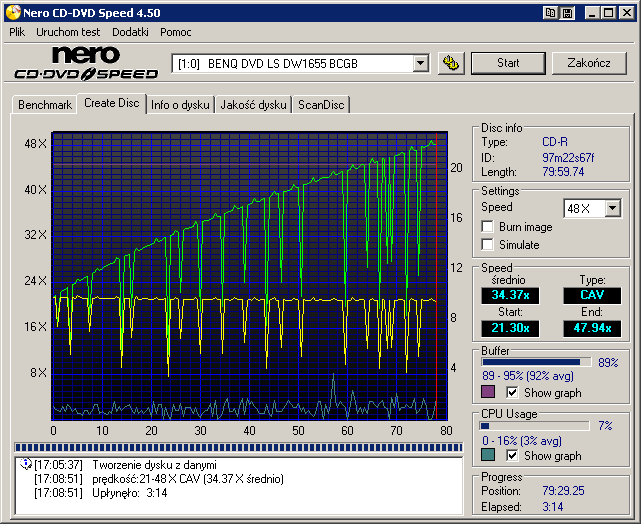Open the Jakość dysku tab
This screenshot has width=641, height=524.
coord(253,105)
